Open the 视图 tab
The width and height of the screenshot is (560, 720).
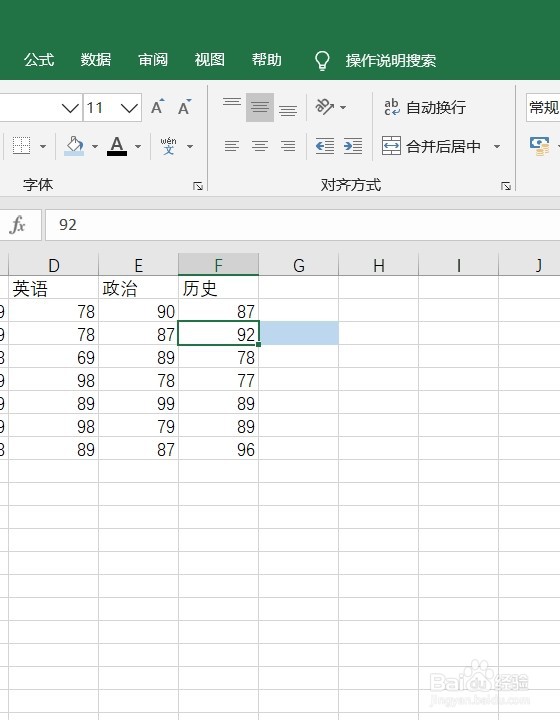pyautogui.click(x=209, y=60)
